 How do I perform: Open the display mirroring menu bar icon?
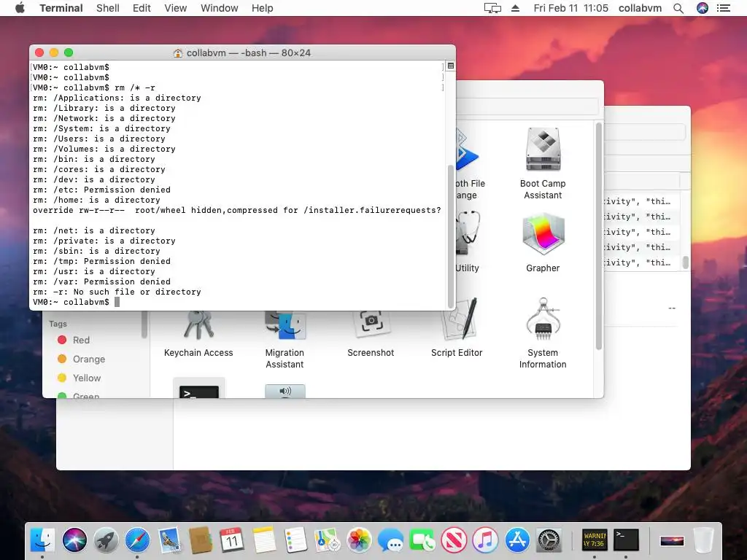[x=492, y=8]
